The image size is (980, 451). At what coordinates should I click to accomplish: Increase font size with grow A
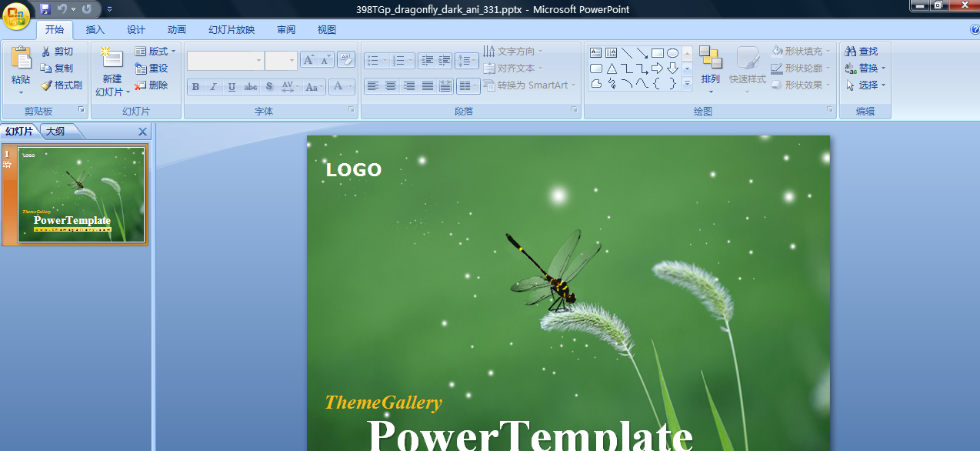coord(308,60)
